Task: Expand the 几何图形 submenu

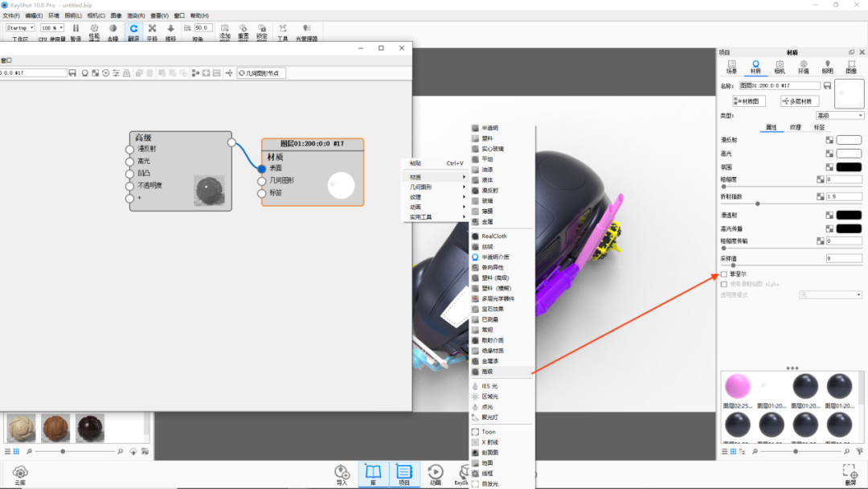Action: click(x=436, y=187)
